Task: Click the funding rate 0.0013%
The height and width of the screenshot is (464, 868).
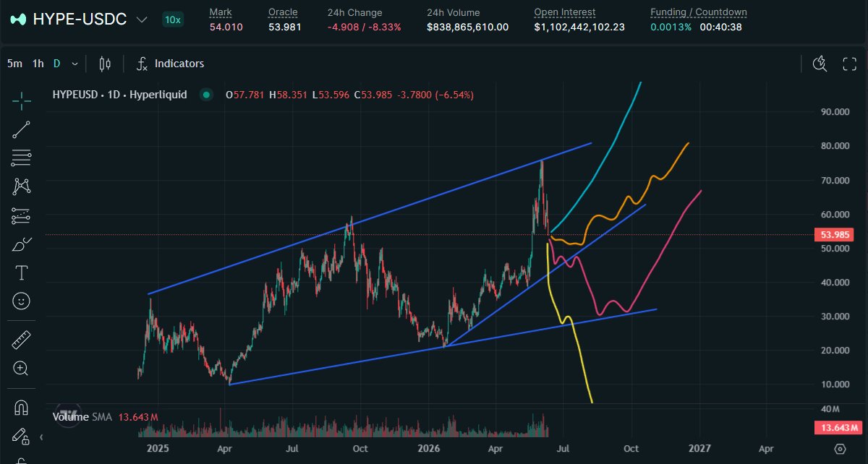Action: [x=671, y=27]
